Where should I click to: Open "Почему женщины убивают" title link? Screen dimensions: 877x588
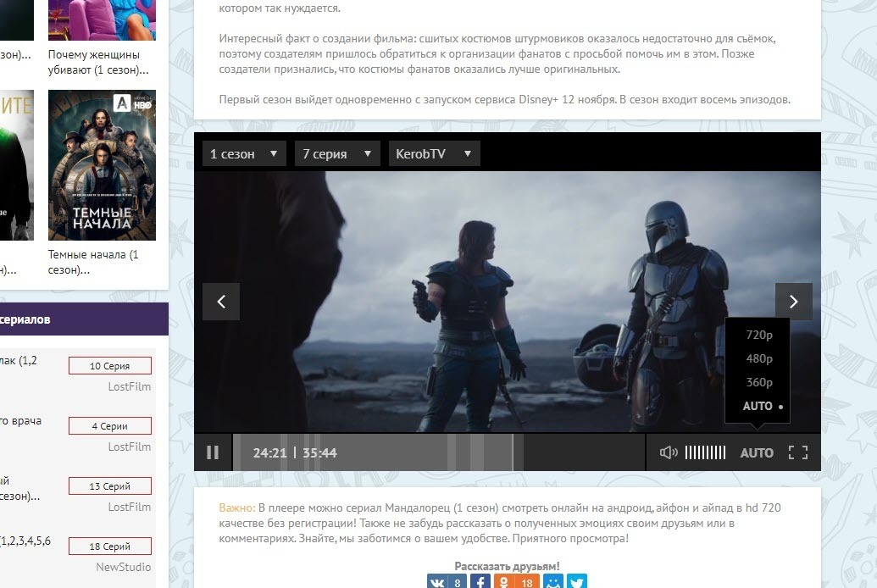pyautogui.click(x=98, y=62)
